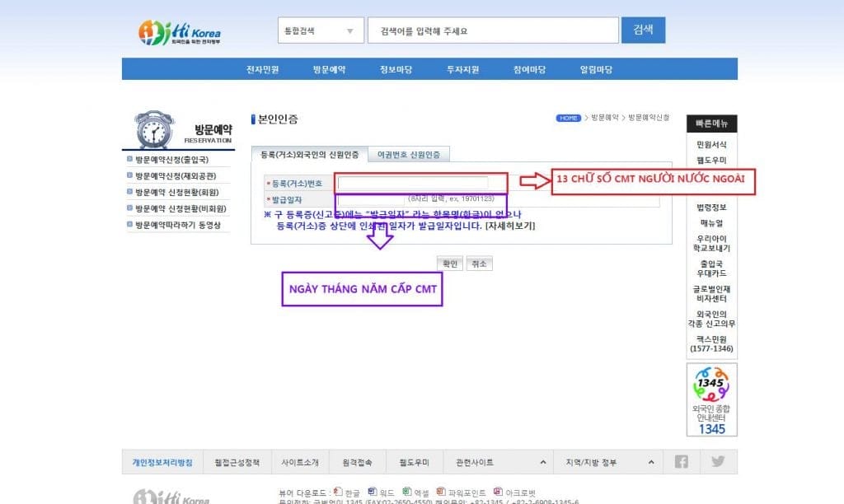
Task: Click the Hi Korea logo
Action: (179, 32)
